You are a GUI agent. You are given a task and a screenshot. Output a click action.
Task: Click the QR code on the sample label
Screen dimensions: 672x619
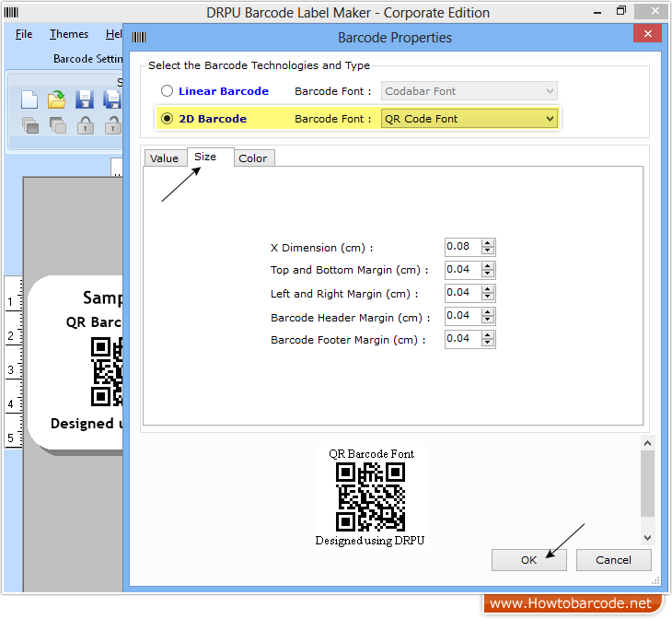107,371
